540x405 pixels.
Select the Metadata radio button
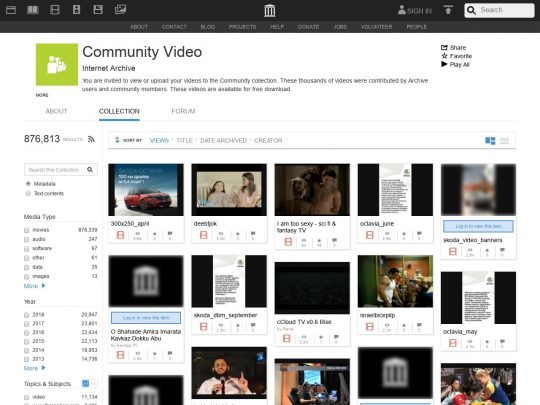(28, 184)
